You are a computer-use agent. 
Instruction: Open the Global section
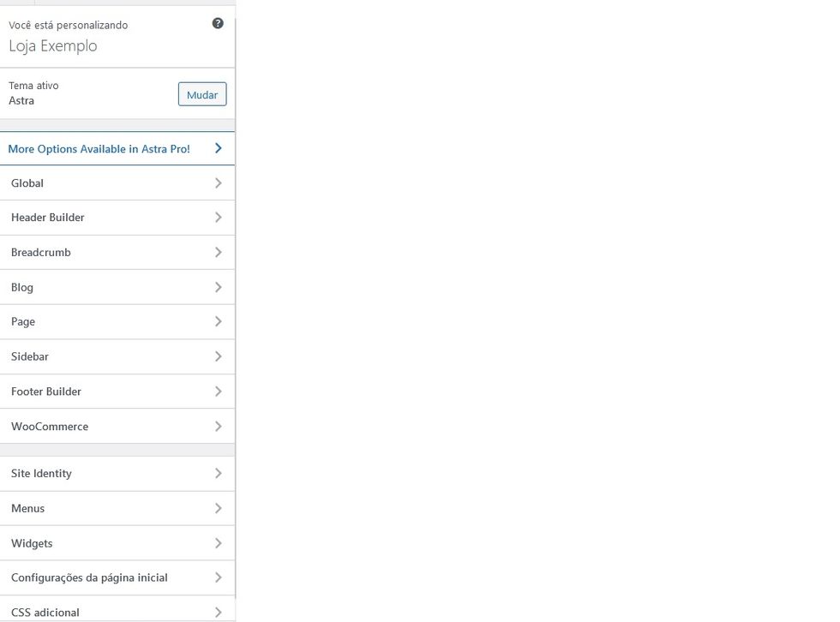coord(117,183)
